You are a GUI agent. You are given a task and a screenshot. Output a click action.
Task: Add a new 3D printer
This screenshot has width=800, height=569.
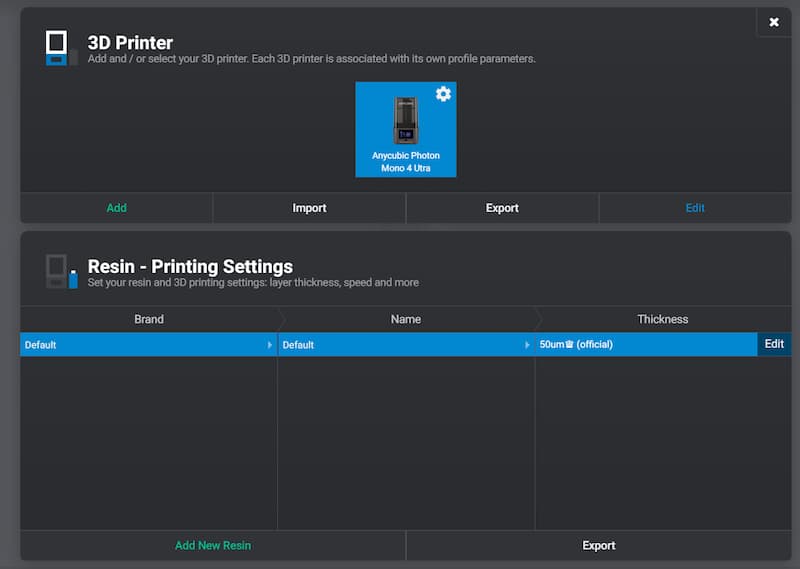pos(116,208)
